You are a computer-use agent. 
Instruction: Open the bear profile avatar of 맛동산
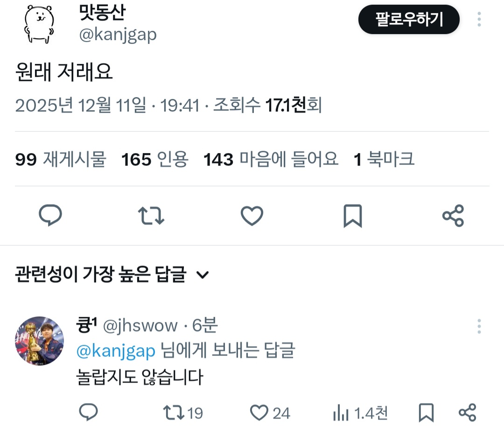point(39,24)
